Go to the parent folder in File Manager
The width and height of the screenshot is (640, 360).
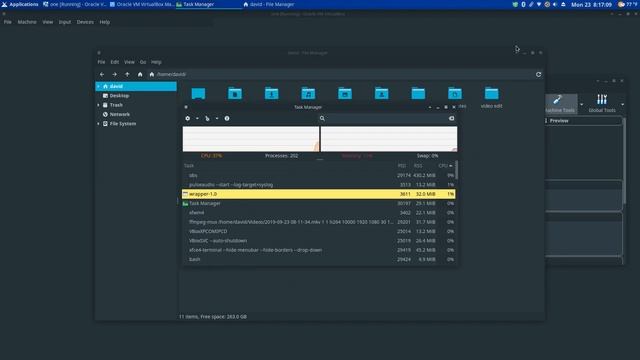tap(127, 74)
